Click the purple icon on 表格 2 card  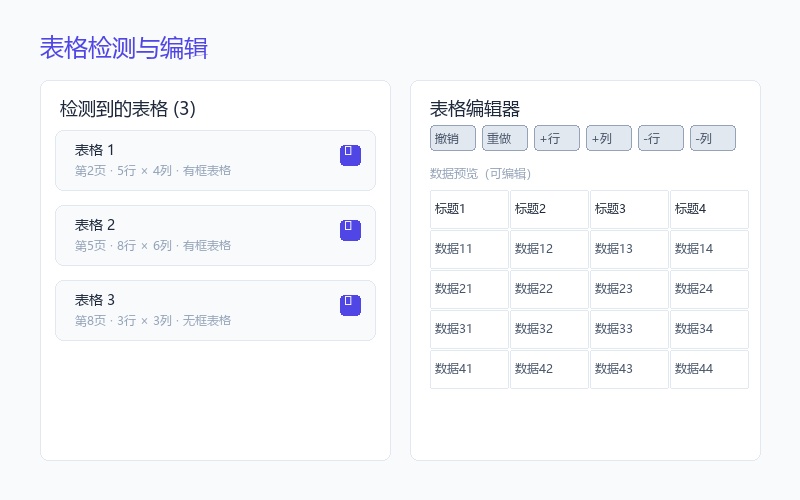coord(351,231)
